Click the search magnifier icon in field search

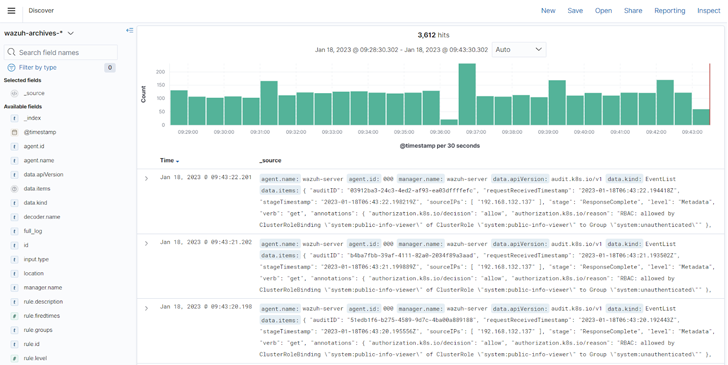click(12, 52)
